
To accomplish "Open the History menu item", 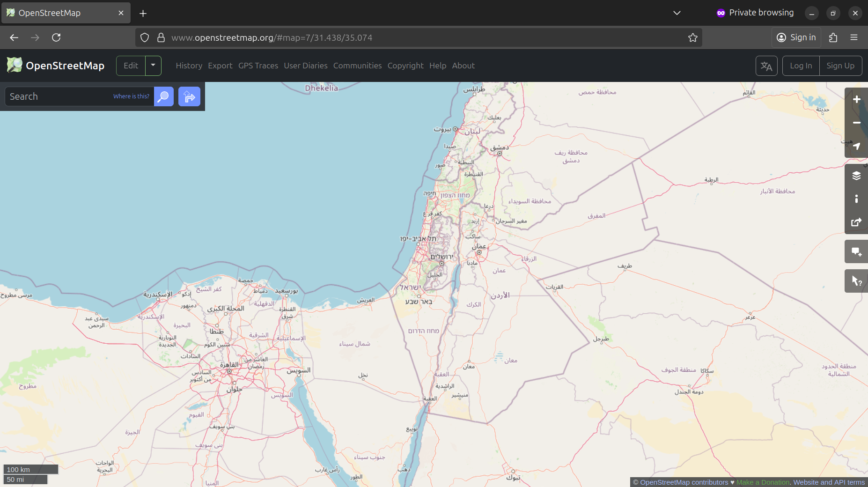I will coord(189,66).
